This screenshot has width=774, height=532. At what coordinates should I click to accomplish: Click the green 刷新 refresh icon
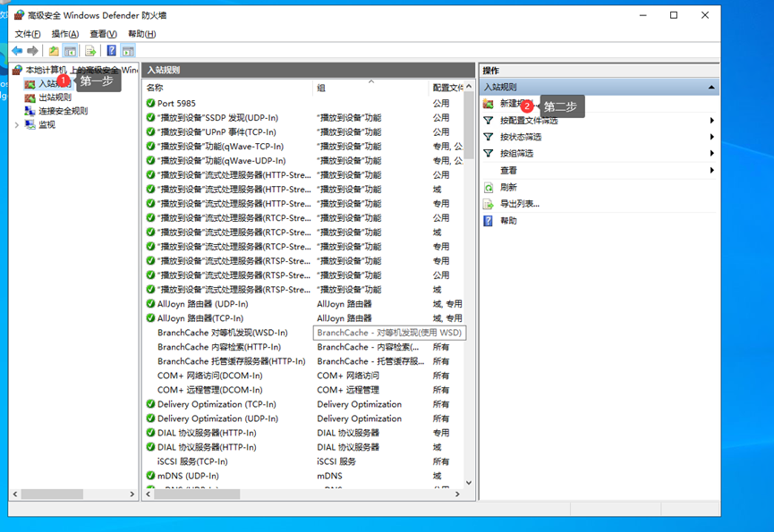[x=489, y=188]
